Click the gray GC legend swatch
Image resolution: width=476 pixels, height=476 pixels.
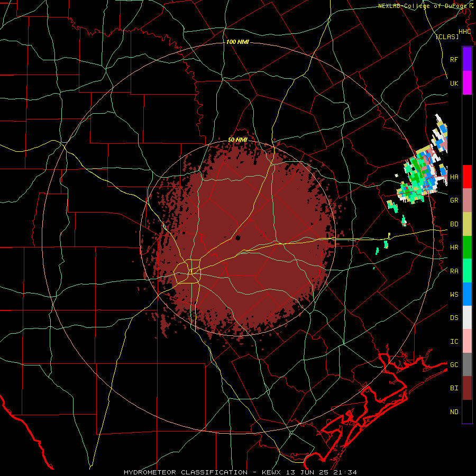coord(467,364)
